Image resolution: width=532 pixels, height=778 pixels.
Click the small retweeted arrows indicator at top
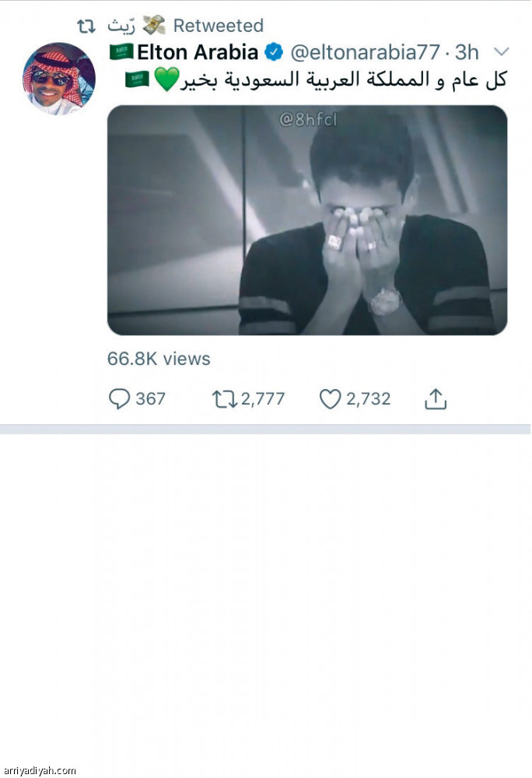pos(86,26)
